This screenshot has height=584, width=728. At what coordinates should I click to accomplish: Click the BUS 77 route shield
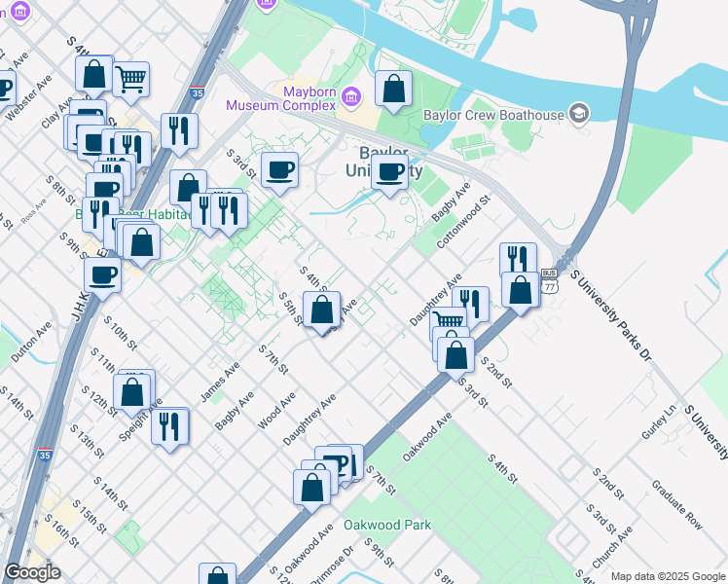pos(549,281)
